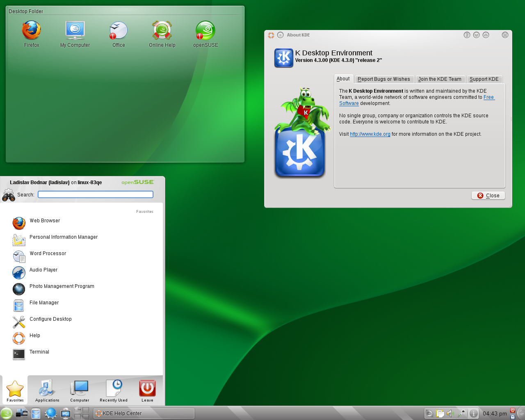Open the Leave tab

click(147, 390)
